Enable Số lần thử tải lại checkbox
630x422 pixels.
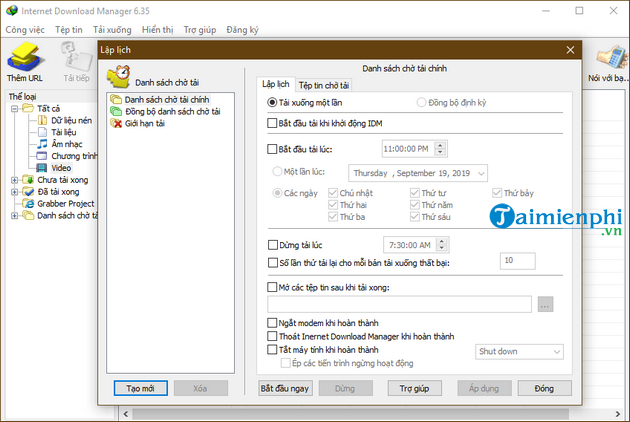273,263
